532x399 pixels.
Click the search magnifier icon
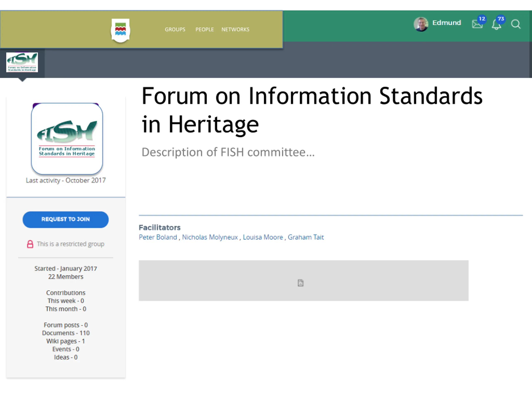pyautogui.click(x=516, y=24)
